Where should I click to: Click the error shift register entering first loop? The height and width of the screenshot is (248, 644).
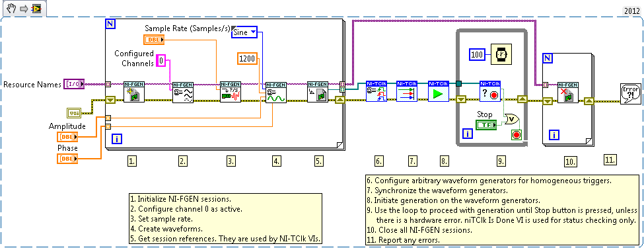click(x=110, y=100)
